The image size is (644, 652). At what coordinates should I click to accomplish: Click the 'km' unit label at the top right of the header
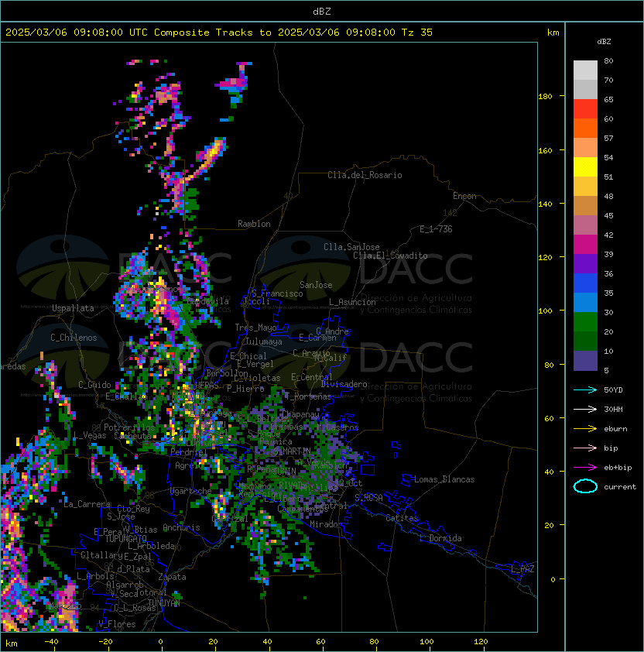click(553, 33)
